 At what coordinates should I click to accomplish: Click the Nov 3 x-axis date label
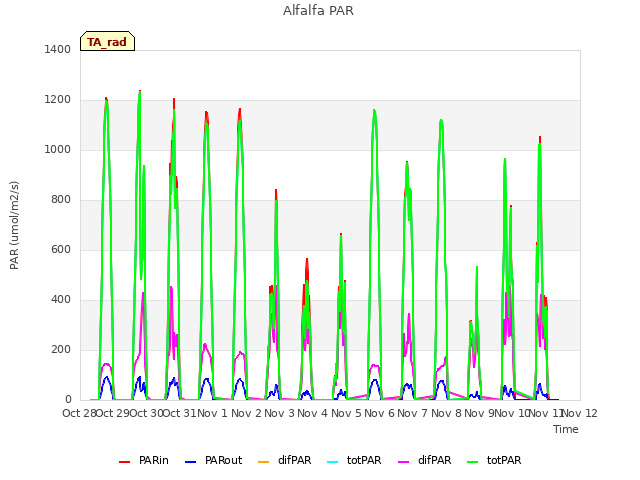click(x=279, y=413)
